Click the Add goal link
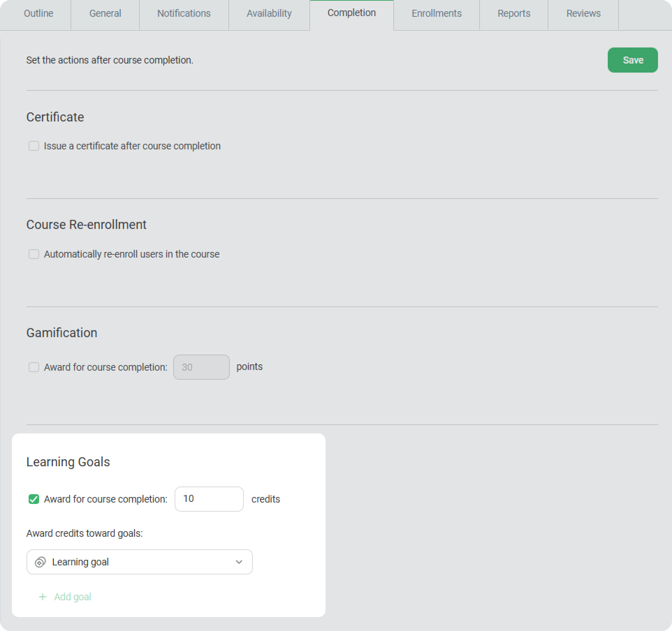The image size is (672, 631). tap(73, 597)
